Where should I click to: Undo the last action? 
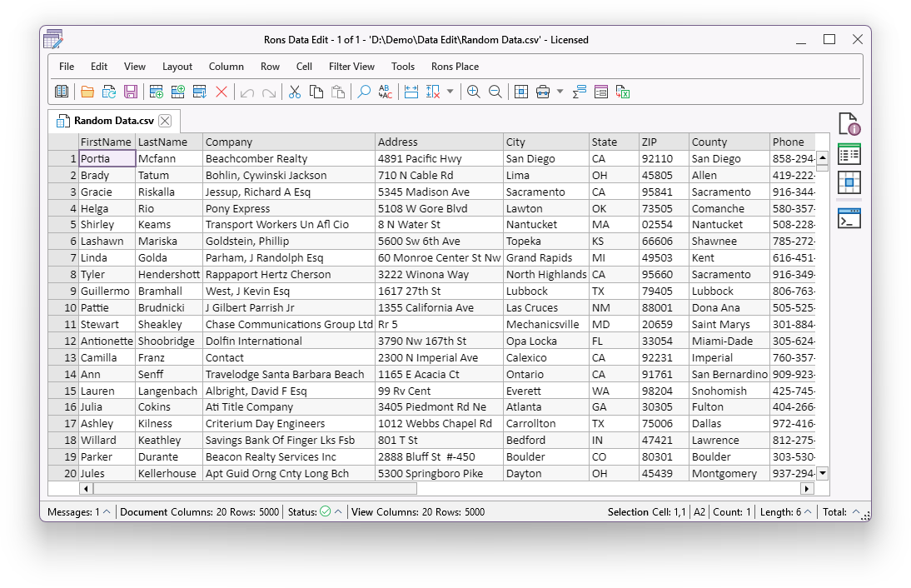(x=247, y=92)
